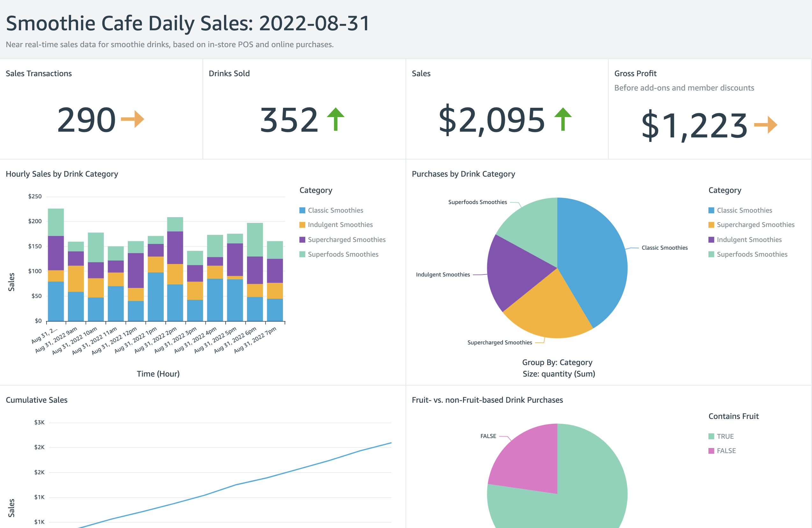Click Supercharged Smoothies swatch in Purchases legend
Image resolution: width=812 pixels, height=528 pixels.
click(711, 225)
